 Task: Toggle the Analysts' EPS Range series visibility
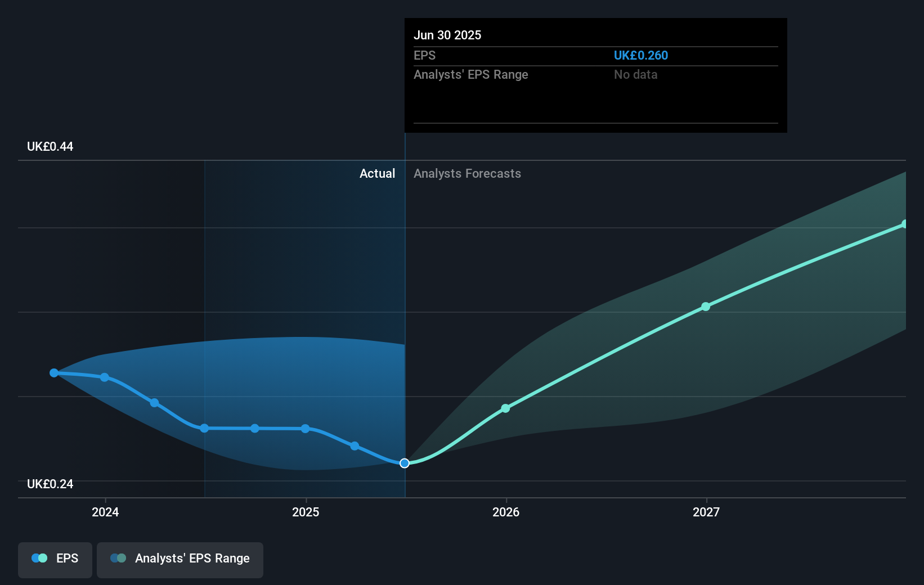click(180, 559)
